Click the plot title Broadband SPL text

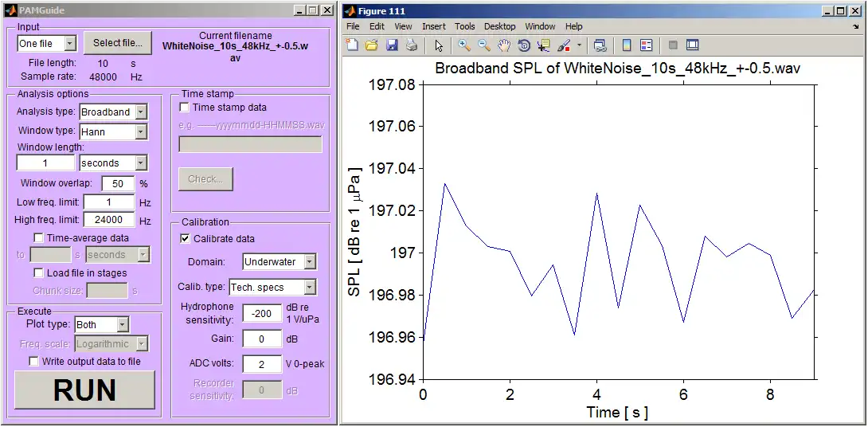[x=618, y=69]
